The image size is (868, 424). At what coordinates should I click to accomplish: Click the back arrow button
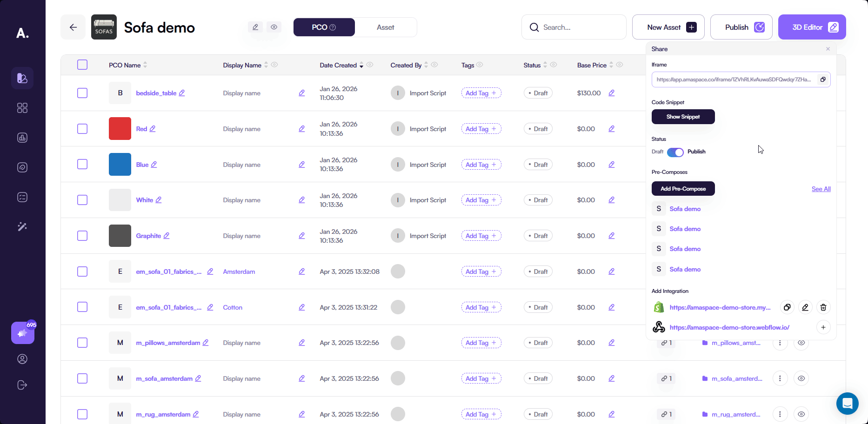(73, 27)
